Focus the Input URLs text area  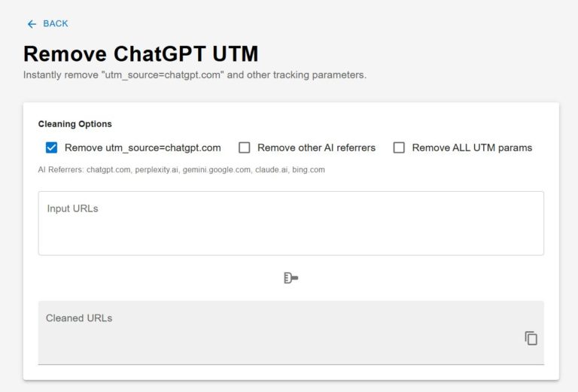pos(291,229)
